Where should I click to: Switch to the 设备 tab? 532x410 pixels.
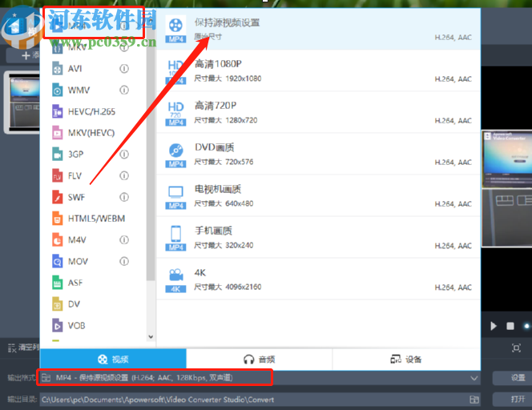point(406,359)
